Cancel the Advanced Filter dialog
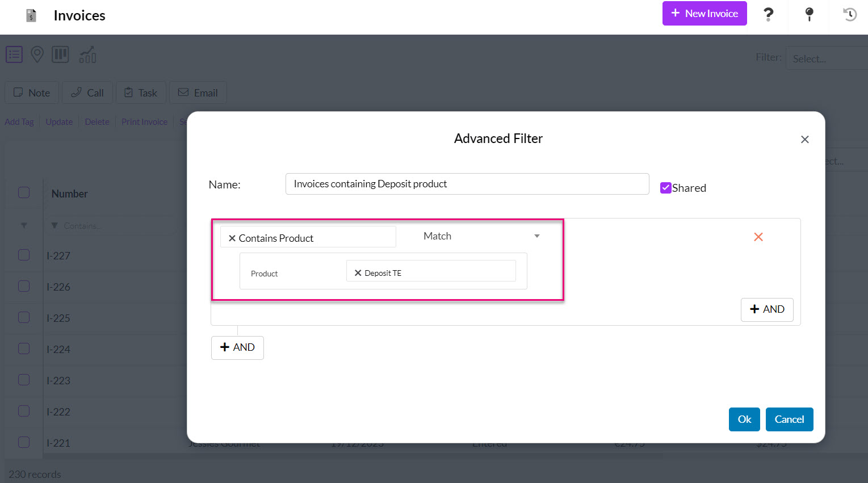 789,419
